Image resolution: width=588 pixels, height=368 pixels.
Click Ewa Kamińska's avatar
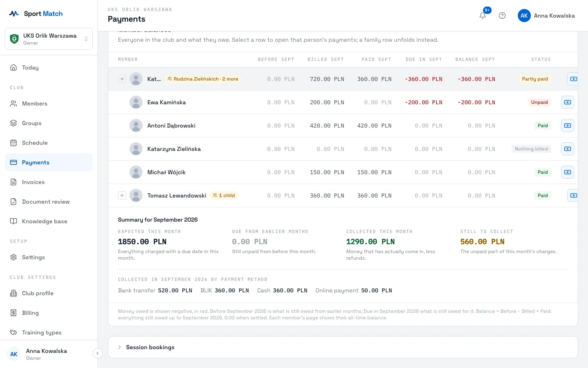click(x=136, y=102)
